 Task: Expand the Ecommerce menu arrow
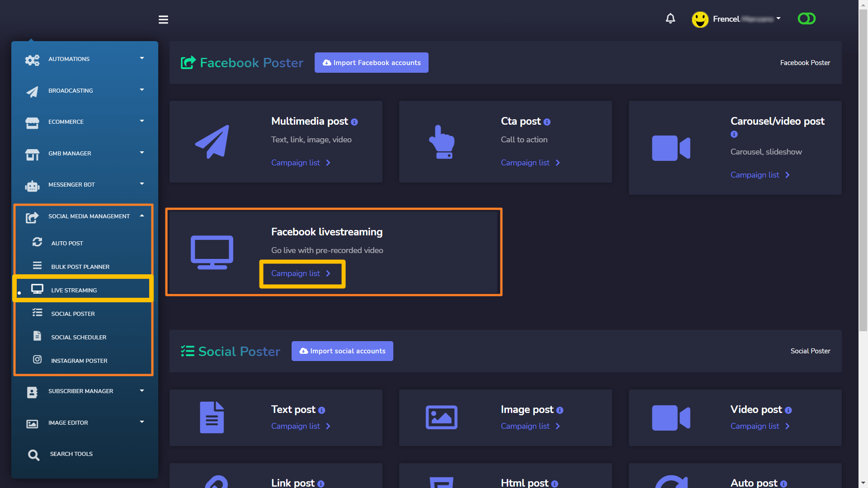coord(142,121)
